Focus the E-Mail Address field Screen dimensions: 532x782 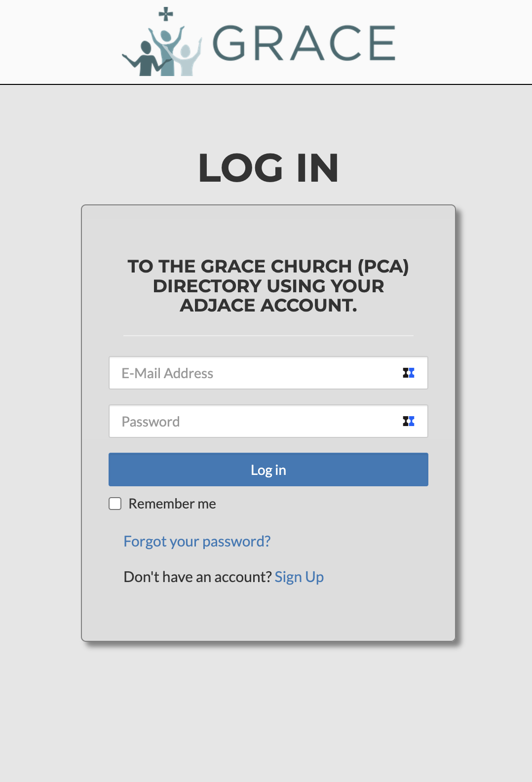[x=268, y=373]
